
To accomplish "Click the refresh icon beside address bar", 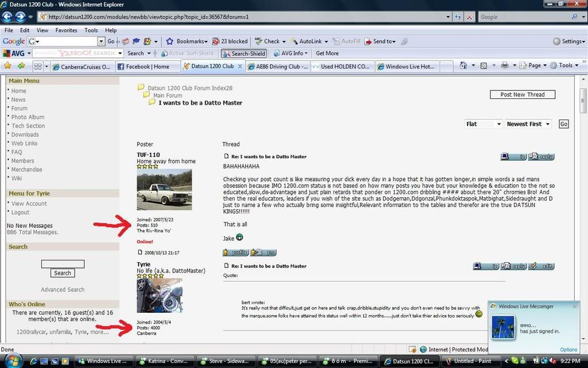I will pyautogui.click(x=458, y=17).
